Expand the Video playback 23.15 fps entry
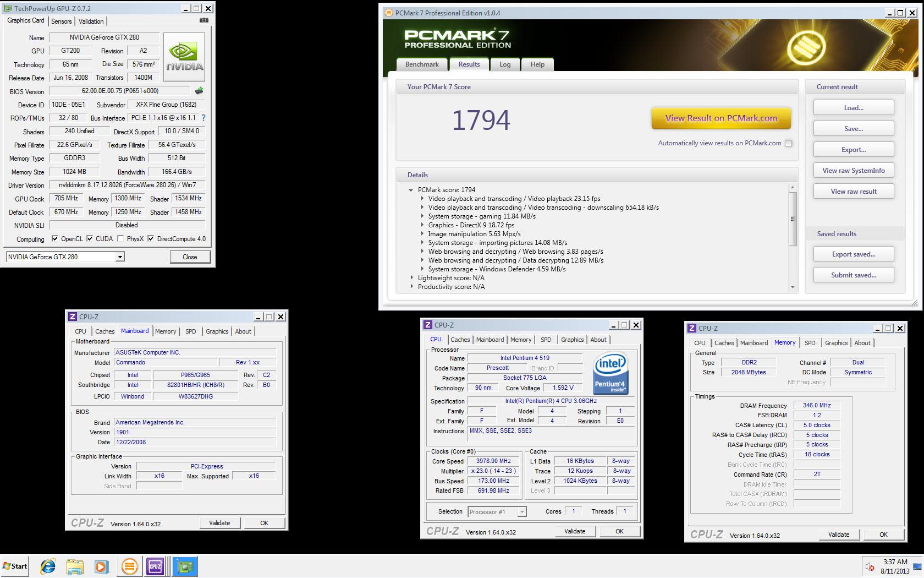Image resolution: width=924 pixels, height=578 pixels. 422,199
